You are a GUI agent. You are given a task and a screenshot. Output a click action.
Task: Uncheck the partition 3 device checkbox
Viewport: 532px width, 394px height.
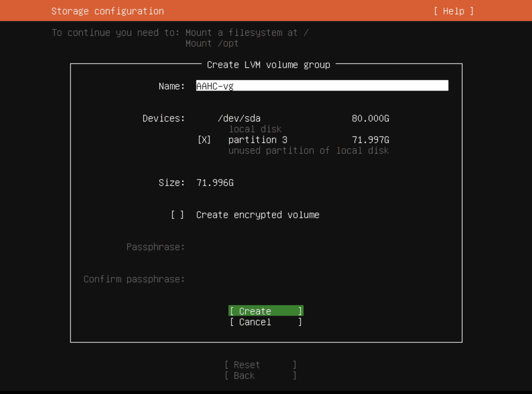coord(204,140)
